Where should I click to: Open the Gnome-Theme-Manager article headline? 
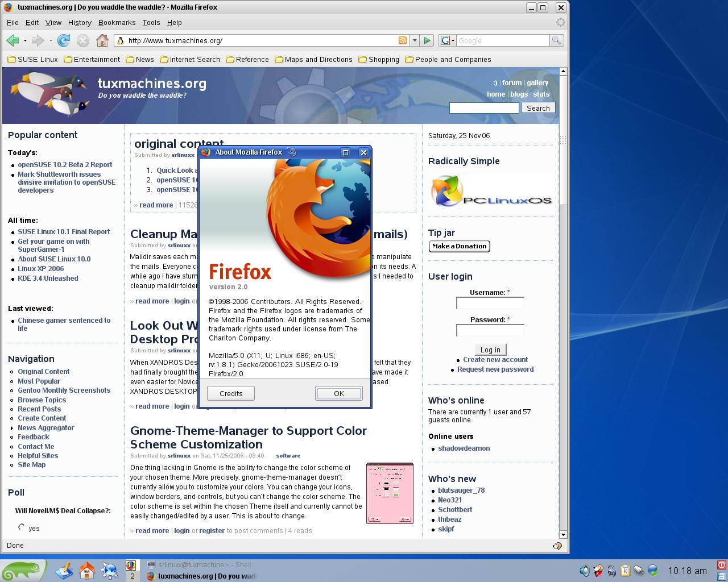(x=249, y=438)
